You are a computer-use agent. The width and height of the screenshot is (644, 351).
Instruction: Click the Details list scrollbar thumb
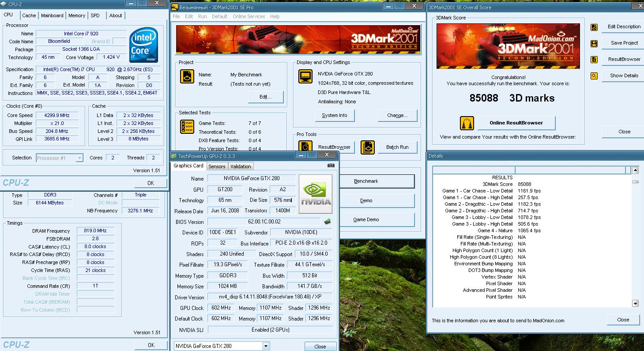point(635,181)
